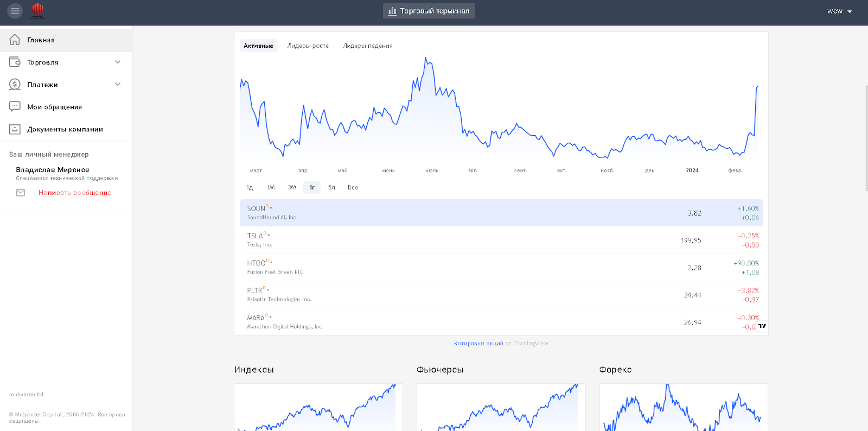Click the dollar coin icon beside Платежи
The height and width of the screenshot is (431, 868).
[15, 85]
